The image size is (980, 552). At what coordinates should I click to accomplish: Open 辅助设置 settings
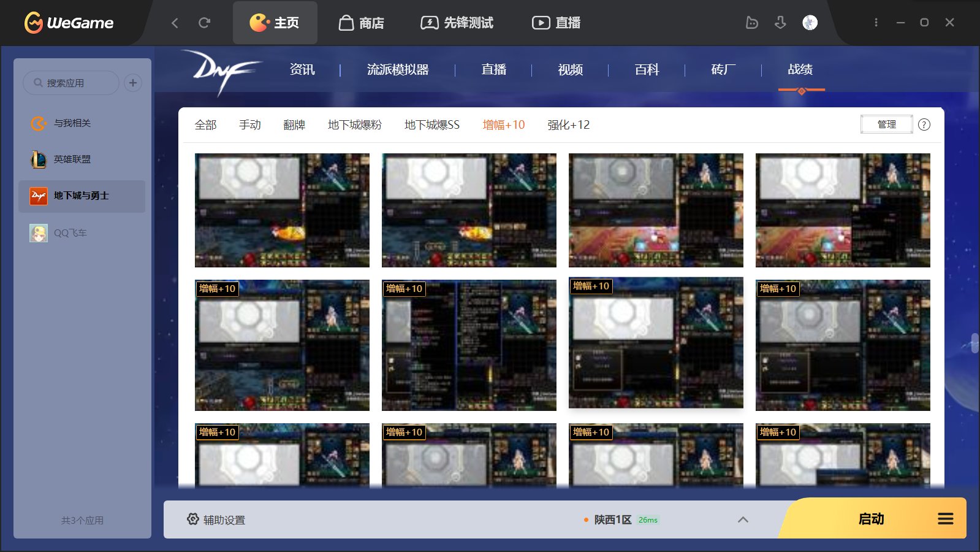tap(216, 519)
